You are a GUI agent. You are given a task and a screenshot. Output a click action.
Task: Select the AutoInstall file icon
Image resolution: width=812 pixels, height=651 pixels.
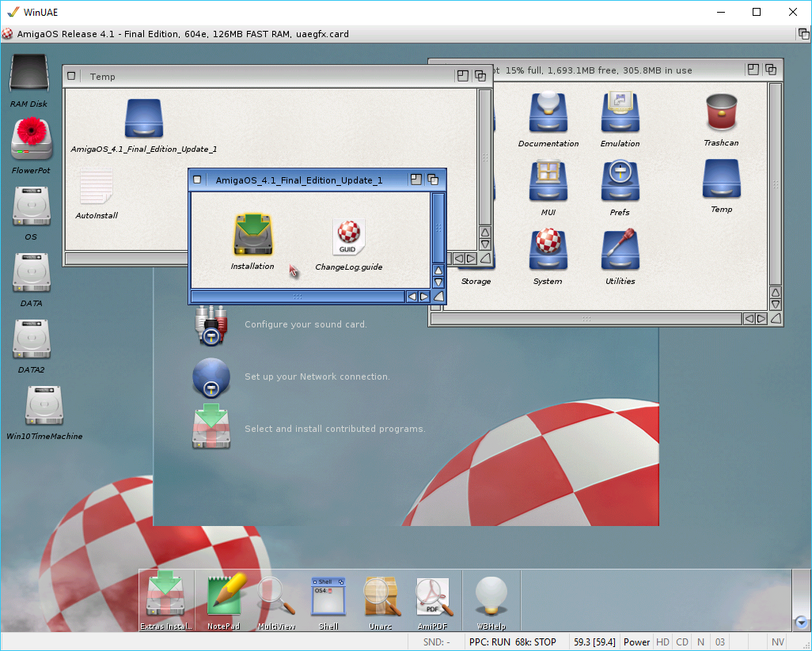97,187
